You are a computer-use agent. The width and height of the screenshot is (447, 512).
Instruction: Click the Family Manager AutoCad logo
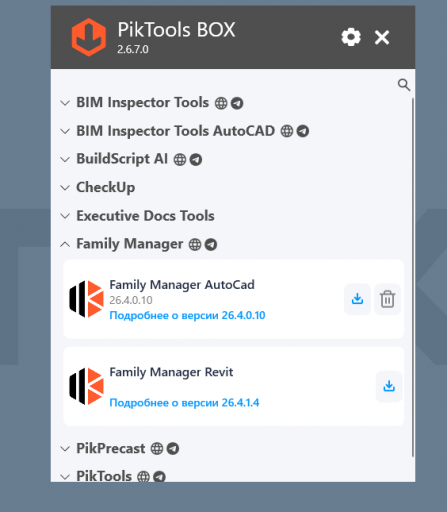click(86, 299)
